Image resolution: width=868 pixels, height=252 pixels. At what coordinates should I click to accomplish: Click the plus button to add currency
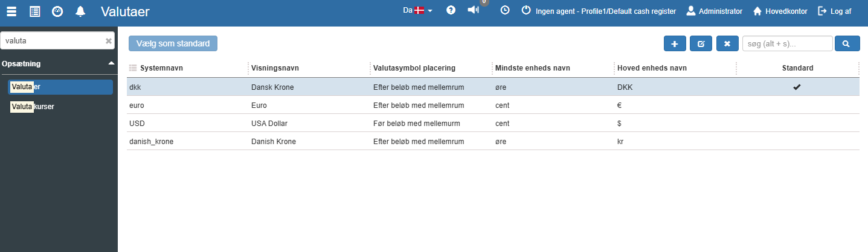coord(675,43)
